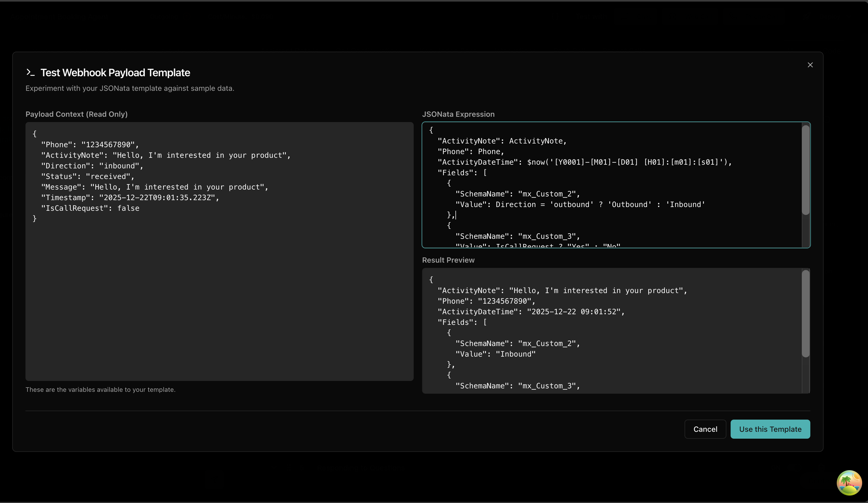The image size is (868, 503).
Task: Click the "Fields": [ line in JSONata editor
Action: pyautogui.click(x=462, y=173)
